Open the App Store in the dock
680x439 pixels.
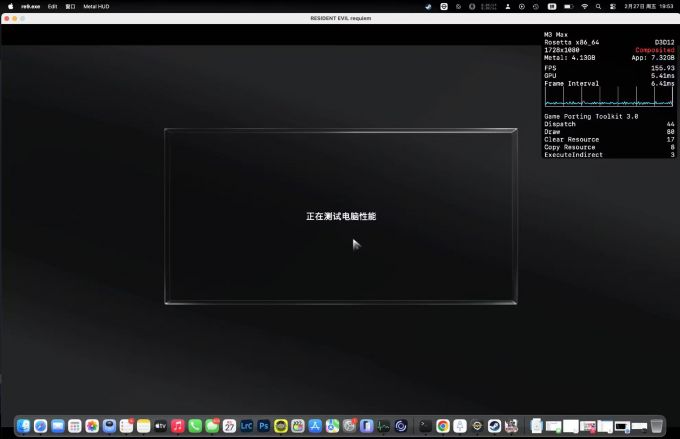(315, 426)
